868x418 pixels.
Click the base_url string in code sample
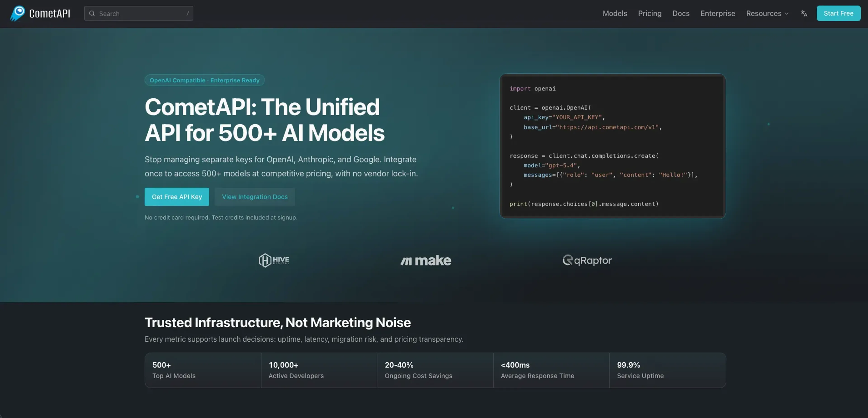(607, 127)
